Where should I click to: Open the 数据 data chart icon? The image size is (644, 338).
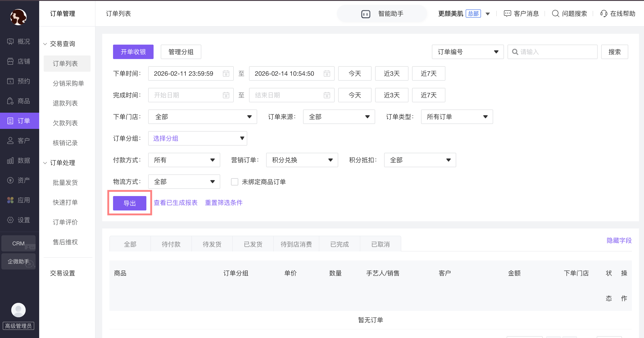pyautogui.click(x=10, y=160)
